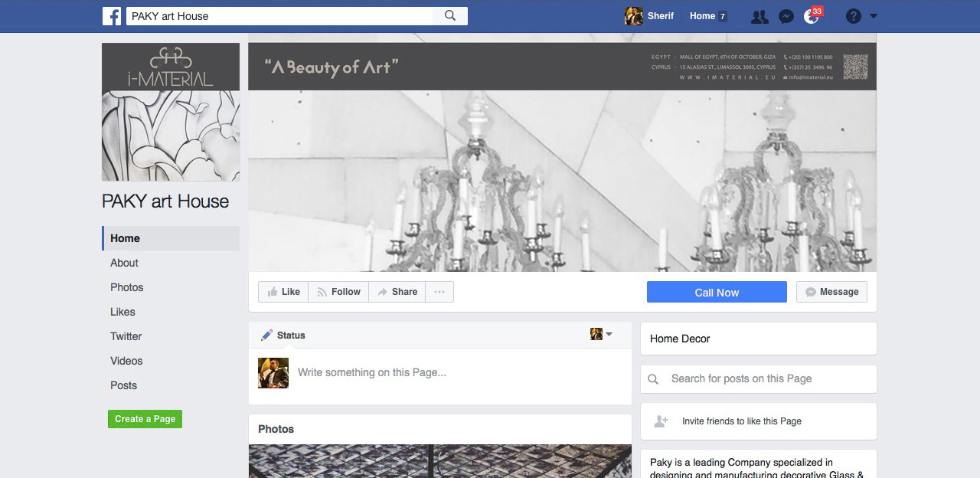Open the Posts section in sidebar
The image size is (980, 478).
(123, 385)
